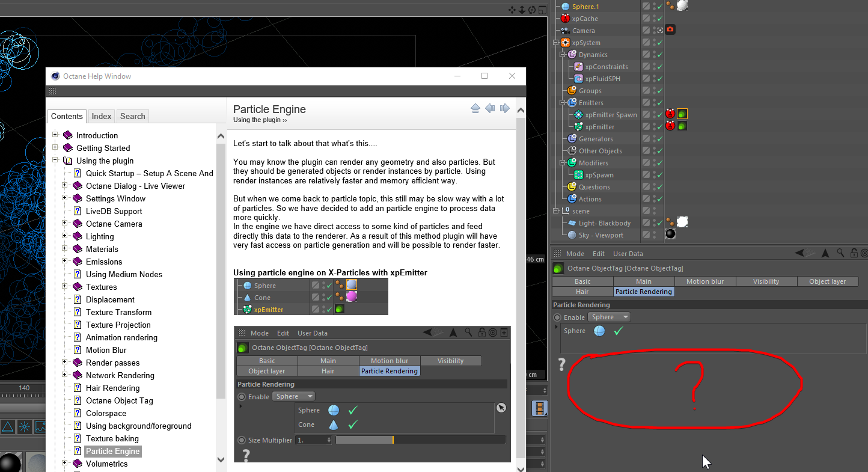The height and width of the screenshot is (472, 868).
Task: Follow the 'Using the plugin' breadcrumb link
Action: pyautogui.click(x=257, y=120)
